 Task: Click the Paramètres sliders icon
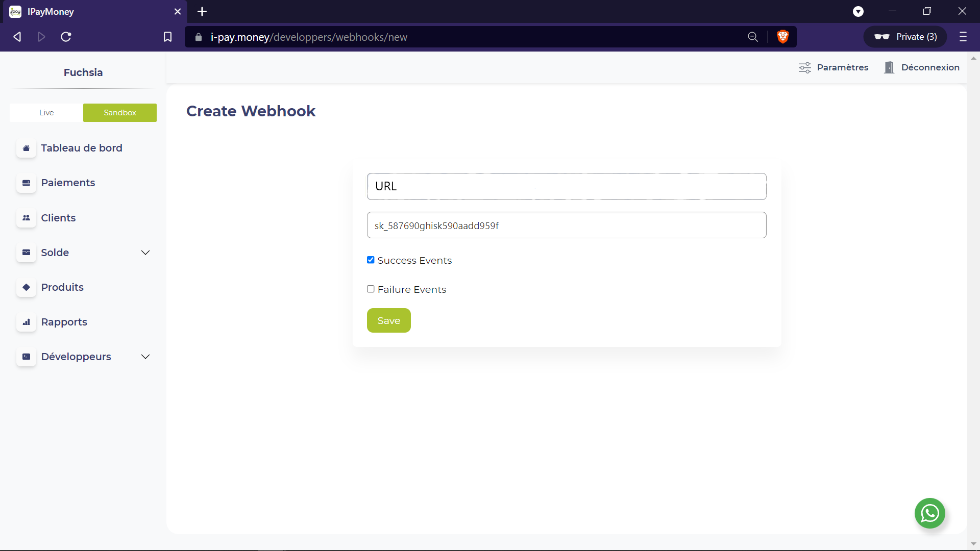point(804,67)
